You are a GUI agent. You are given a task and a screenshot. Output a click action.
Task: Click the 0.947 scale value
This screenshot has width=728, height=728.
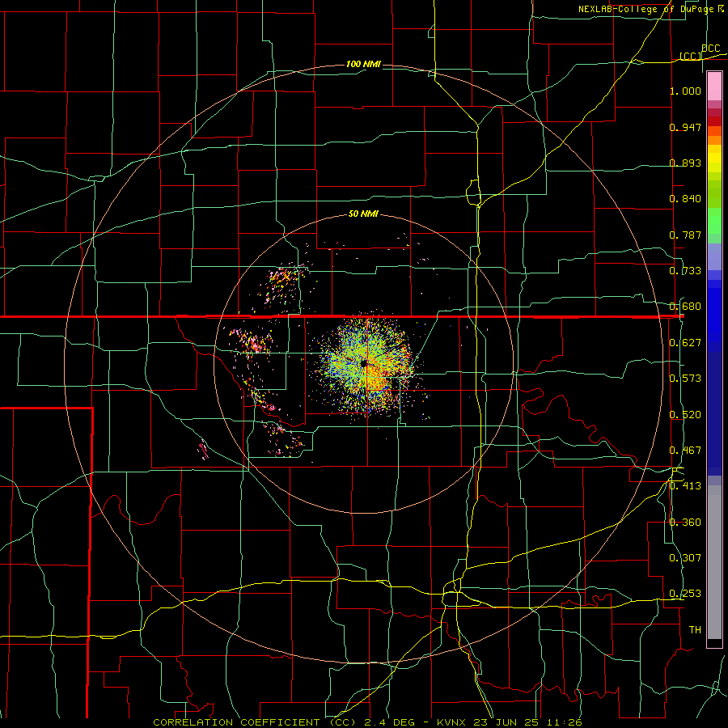point(685,127)
